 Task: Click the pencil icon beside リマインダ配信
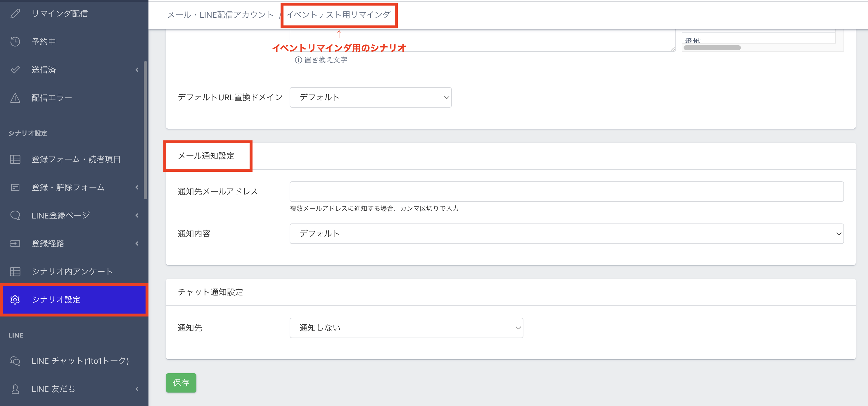15,13
